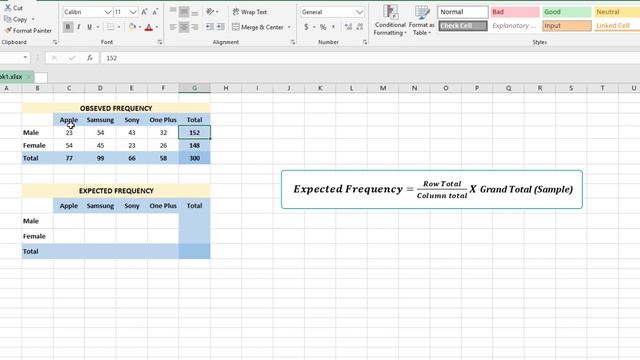The height and width of the screenshot is (360, 640).
Task: Apply the Fill Color bucket
Action: pyautogui.click(x=132, y=27)
